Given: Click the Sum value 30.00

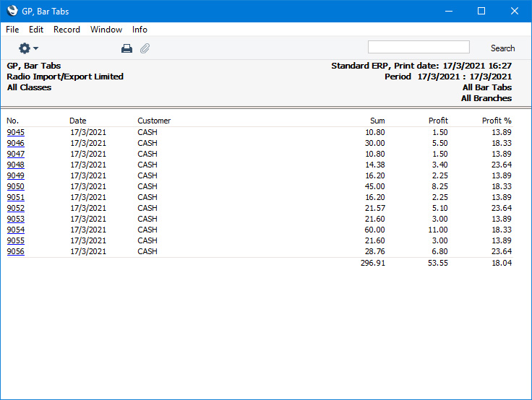Looking at the screenshot, I should 374,143.
